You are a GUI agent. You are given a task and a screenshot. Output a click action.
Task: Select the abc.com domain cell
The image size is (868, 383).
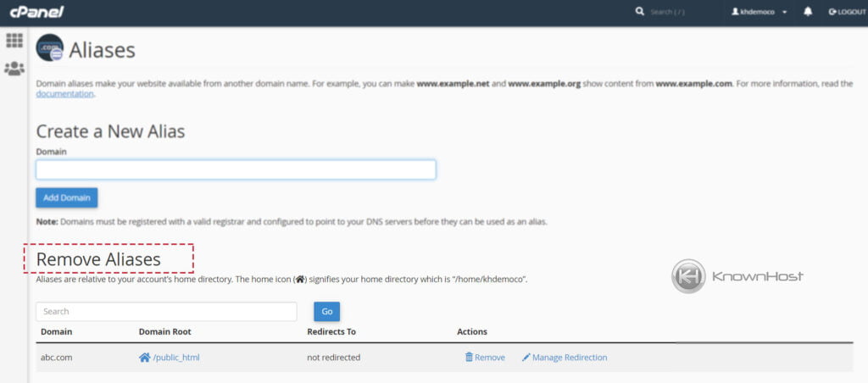57,358
